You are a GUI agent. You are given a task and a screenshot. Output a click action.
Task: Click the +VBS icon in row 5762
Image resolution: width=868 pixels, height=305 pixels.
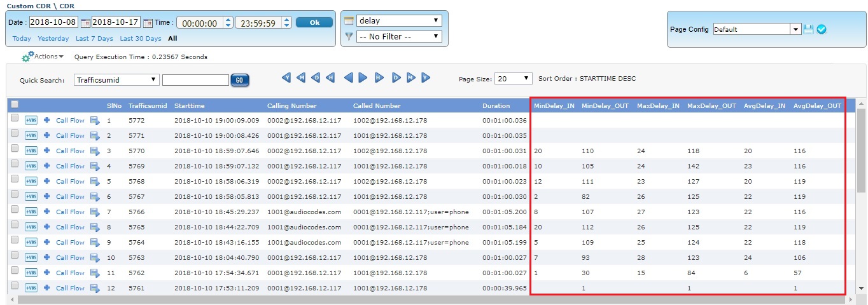31,273
